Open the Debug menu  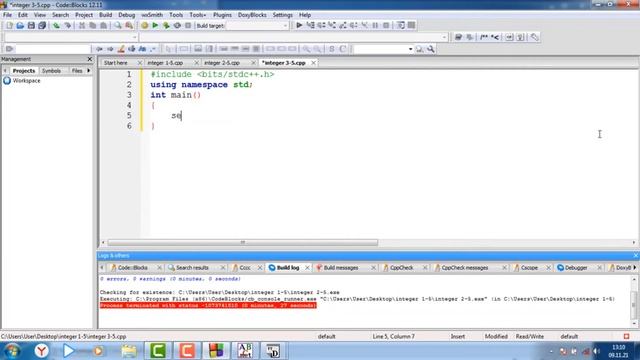coord(127,15)
